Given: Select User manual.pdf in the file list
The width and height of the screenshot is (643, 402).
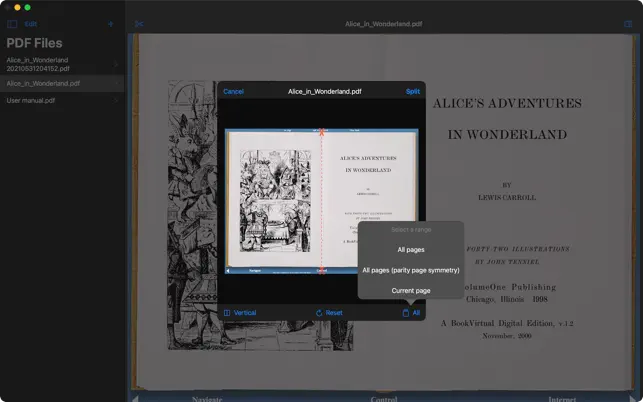Looking at the screenshot, I should pos(62,100).
